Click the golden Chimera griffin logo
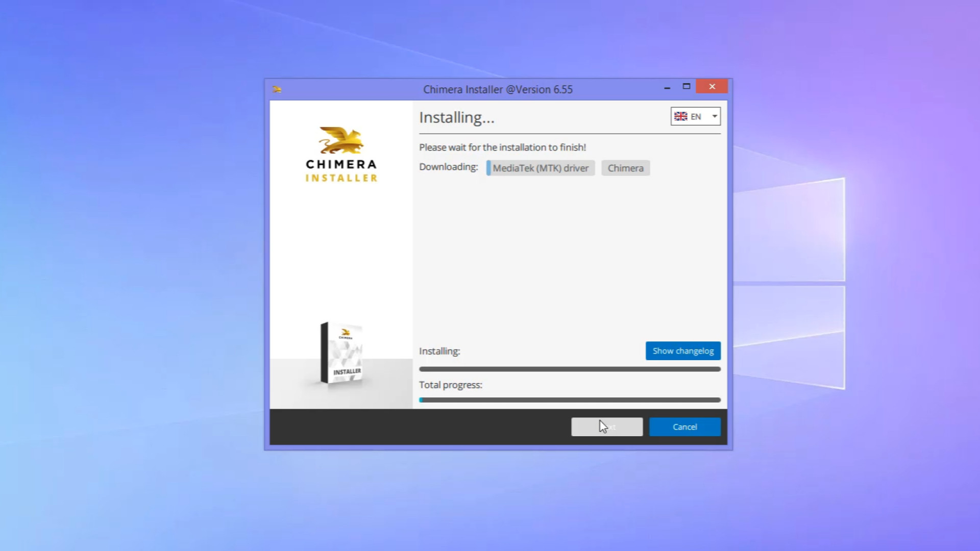 341,140
